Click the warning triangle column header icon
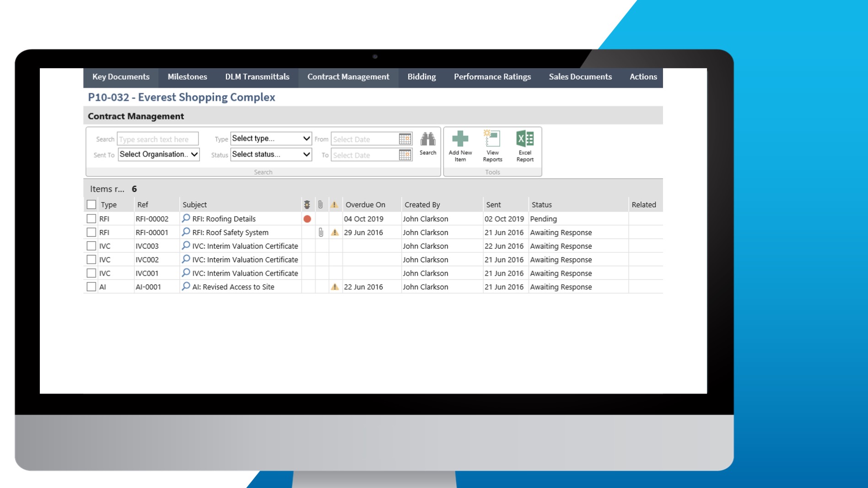 334,204
